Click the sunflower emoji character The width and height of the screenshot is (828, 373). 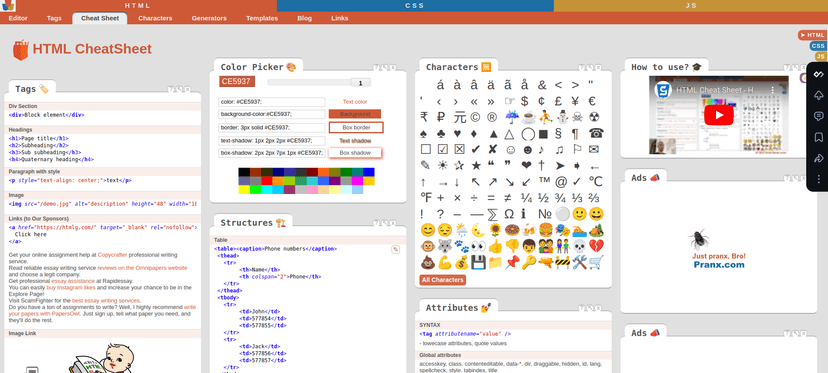495,230
